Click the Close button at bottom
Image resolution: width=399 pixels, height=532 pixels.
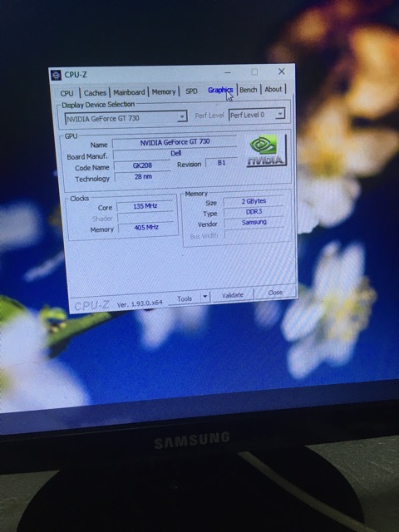click(275, 293)
